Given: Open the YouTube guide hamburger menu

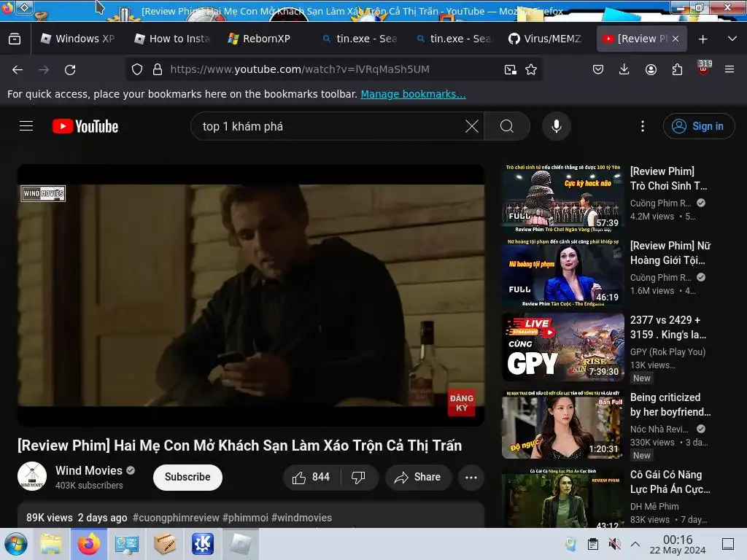Looking at the screenshot, I should pyautogui.click(x=26, y=126).
